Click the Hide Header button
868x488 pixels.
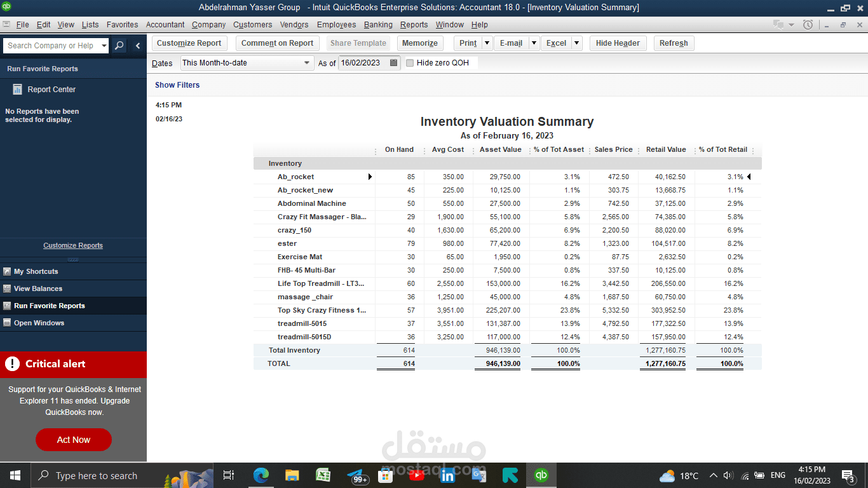(618, 43)
